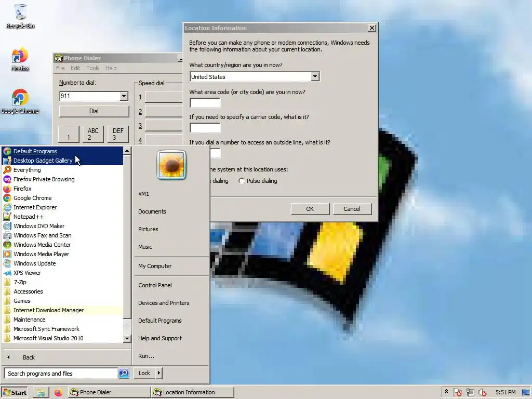Viewport: 532px width, 399px height.
Task: Open the Firefox icon pinned on the taskbar
Action: tap(58, 393)
